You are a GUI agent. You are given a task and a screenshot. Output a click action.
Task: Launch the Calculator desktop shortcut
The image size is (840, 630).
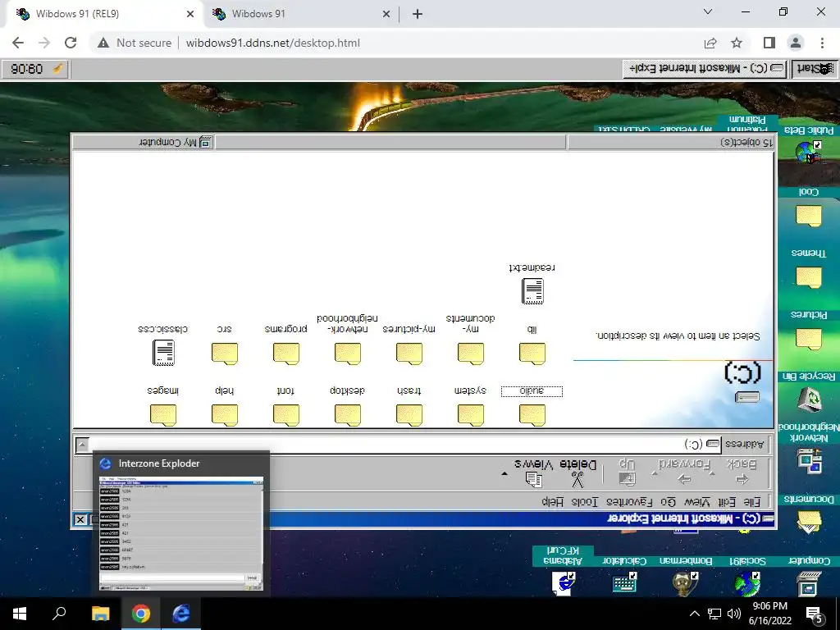(624, 583)
